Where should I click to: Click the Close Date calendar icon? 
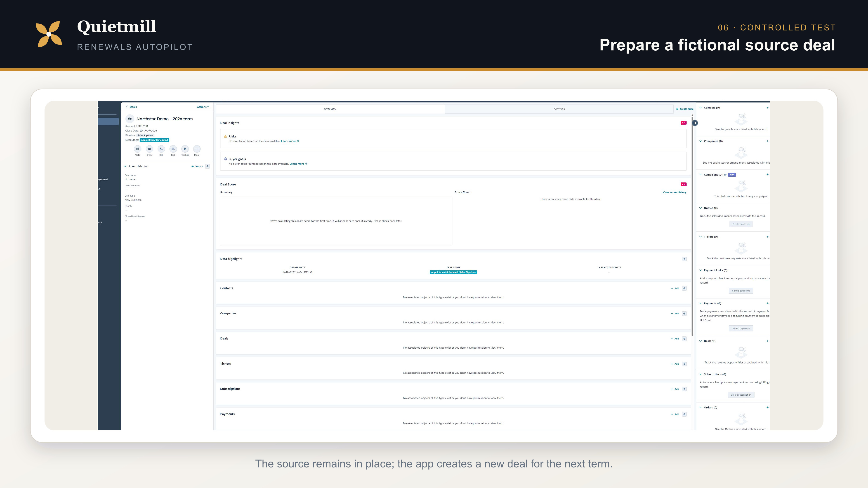click(x=141, y=131)
